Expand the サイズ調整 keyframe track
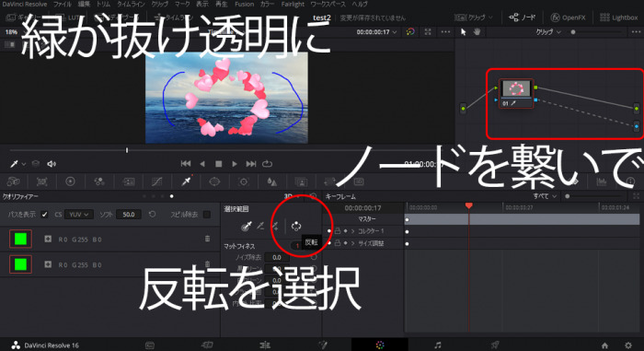The width and height of the screenshot is (644, 351). tap(352, 243)
